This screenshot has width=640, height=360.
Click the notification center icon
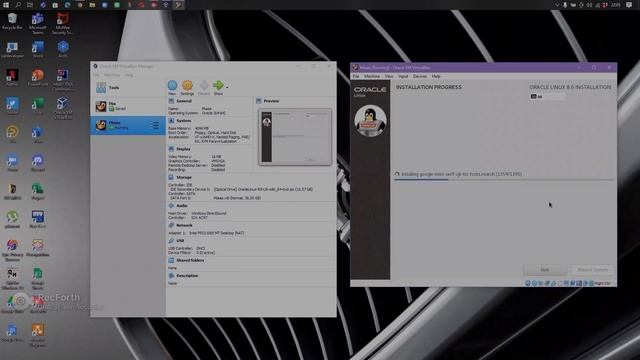click(629, 5)
